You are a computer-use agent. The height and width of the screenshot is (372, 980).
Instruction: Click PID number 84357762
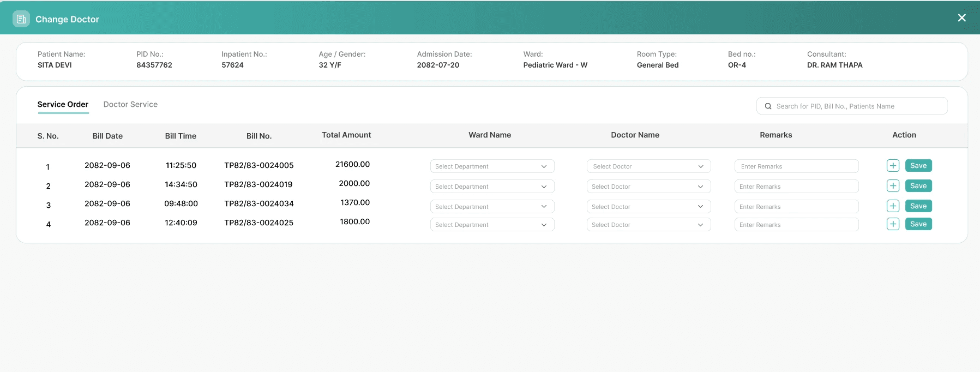coord(154,65)
